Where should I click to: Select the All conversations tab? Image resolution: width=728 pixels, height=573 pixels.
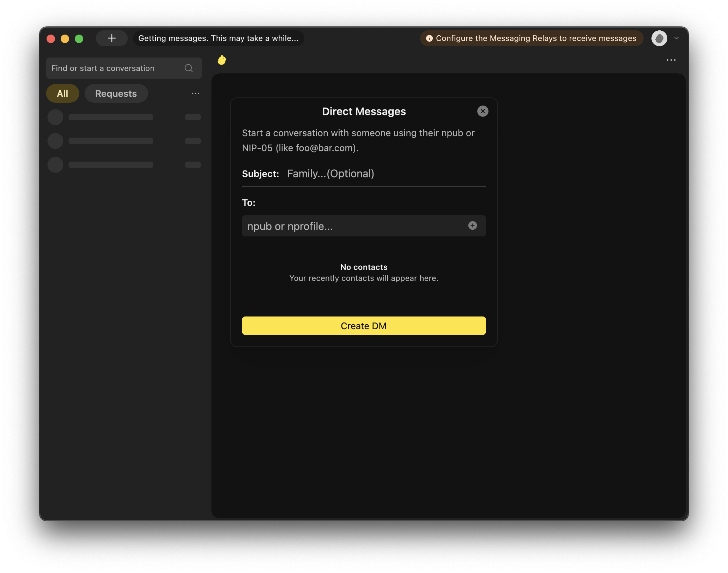point(62,94)
